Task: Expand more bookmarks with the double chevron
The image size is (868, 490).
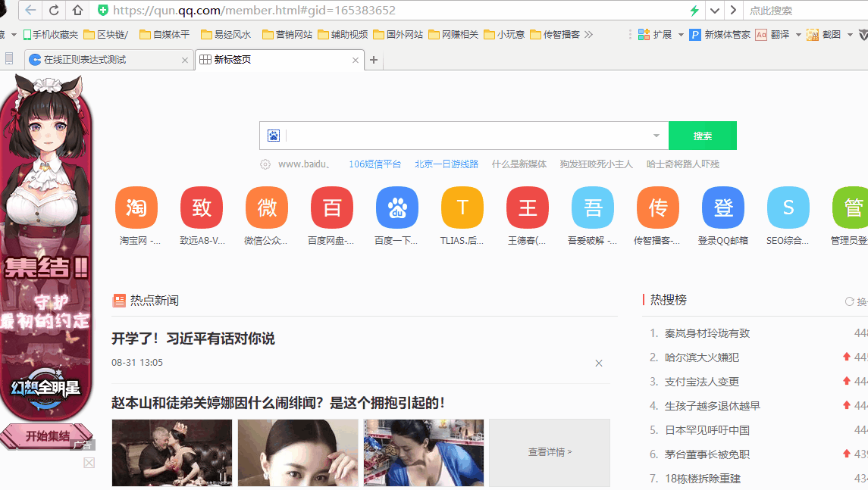Action: [588, 34]
